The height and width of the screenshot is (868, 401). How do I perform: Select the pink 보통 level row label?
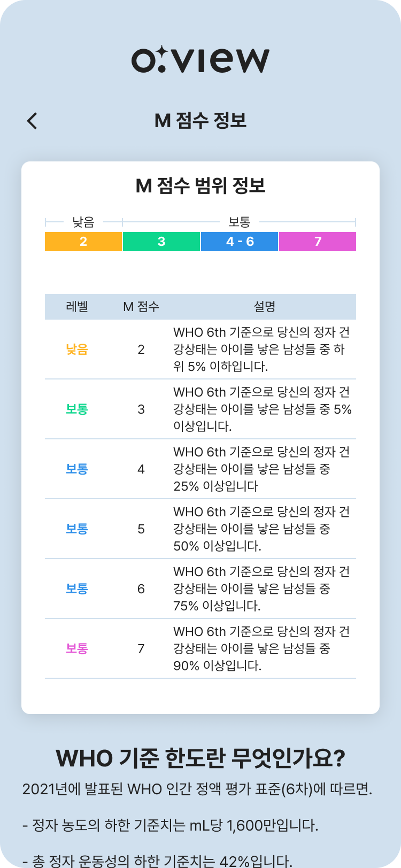tap(77, 649)
